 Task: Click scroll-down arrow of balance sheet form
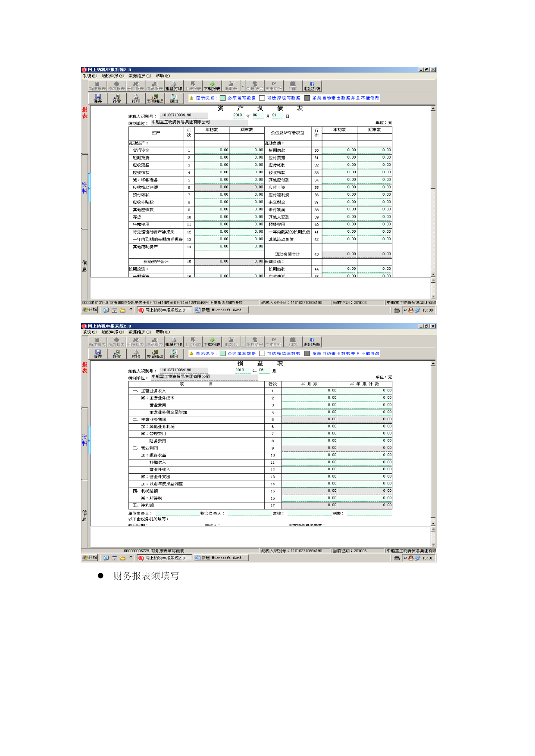point(433,274)
